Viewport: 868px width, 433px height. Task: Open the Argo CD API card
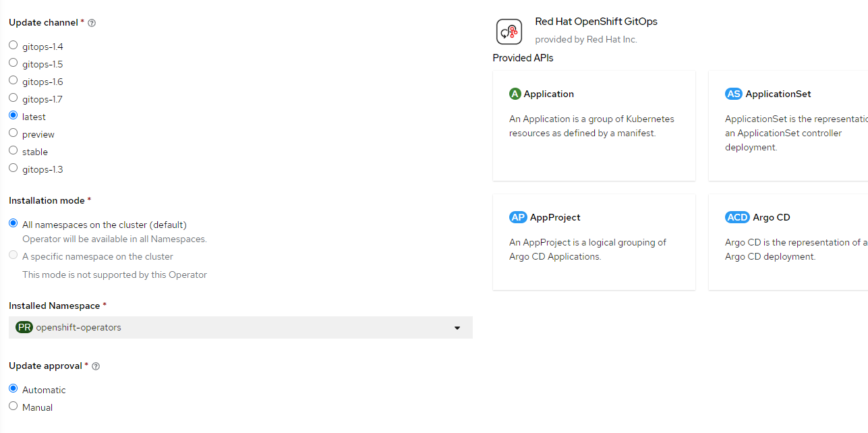(x=788, y=242)
